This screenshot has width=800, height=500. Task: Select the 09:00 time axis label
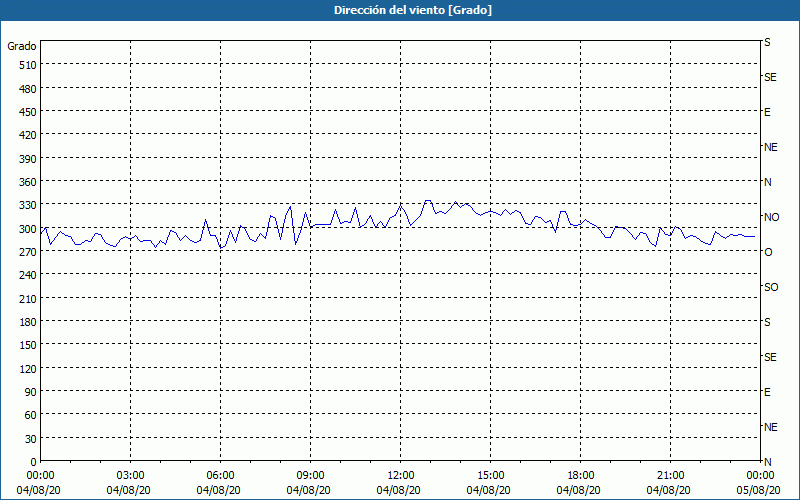(x=310, y=476)
